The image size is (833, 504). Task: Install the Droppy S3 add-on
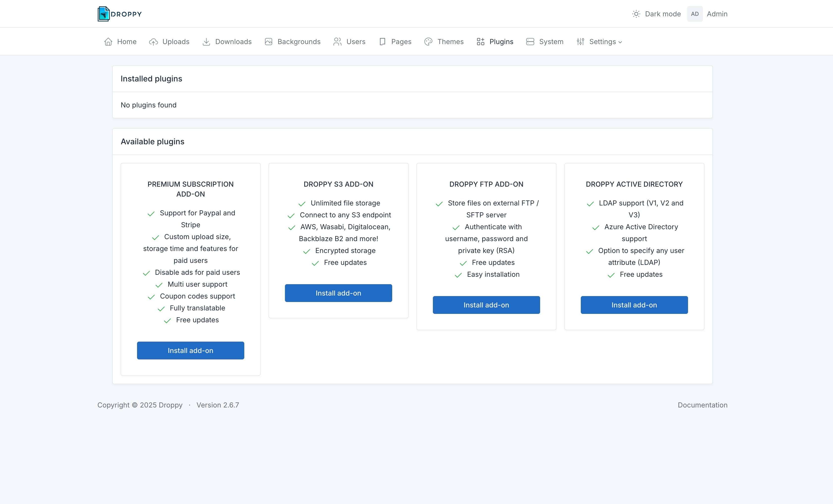(x=338, y=293)
